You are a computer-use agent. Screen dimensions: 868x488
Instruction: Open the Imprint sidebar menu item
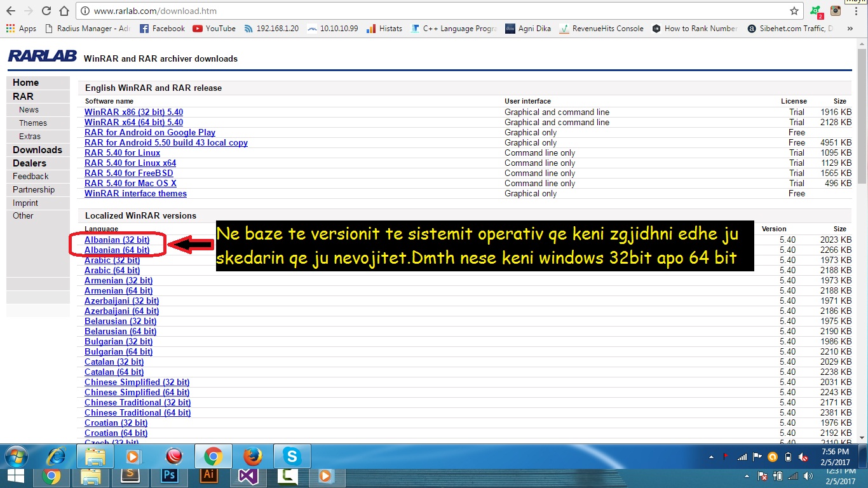tap(38, 203)
